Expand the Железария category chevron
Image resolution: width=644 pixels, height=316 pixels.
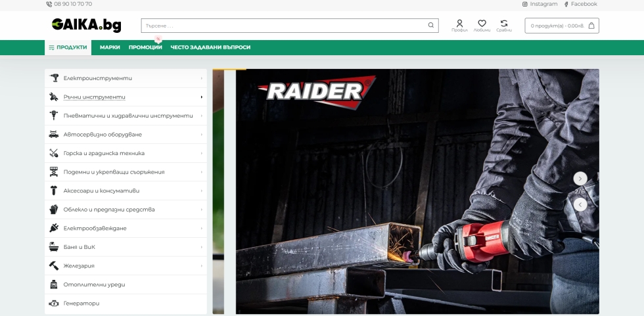(201, 266)
